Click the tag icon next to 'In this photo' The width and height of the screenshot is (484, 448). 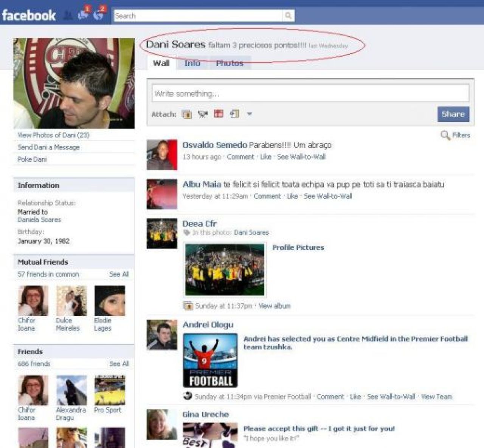(x=187, y=233)
